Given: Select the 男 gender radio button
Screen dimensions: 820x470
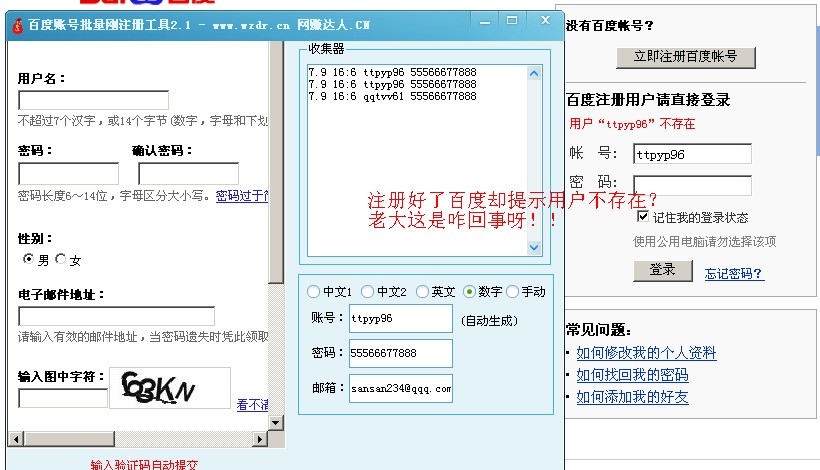Looking at the screenshot, I should point(28,258).
